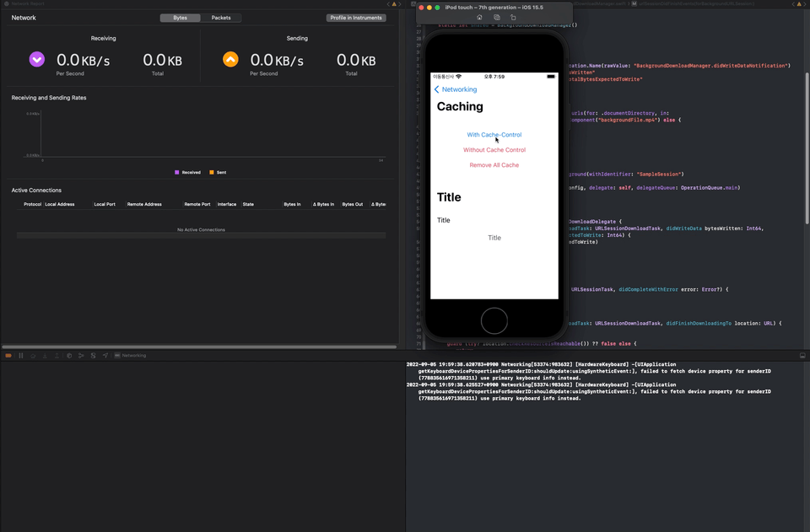This screenshot has height=532, width=810.
Task: Tap With Cache-Control button
Action: 494,135
